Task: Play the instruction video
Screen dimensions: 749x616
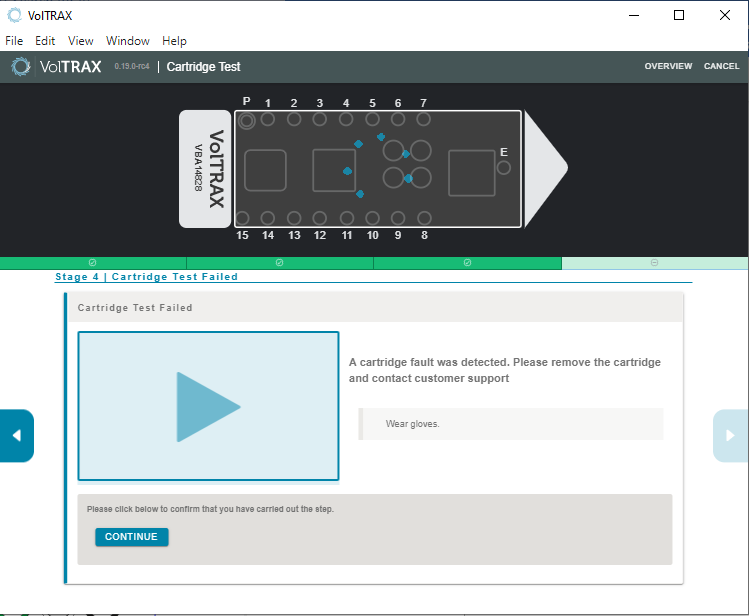Action: (208, 406)
